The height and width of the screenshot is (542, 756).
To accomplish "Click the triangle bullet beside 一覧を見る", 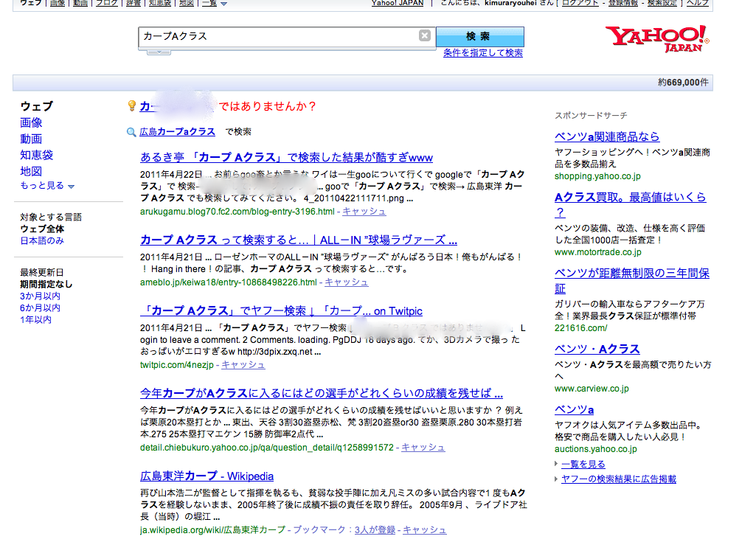I will point(556,464).
